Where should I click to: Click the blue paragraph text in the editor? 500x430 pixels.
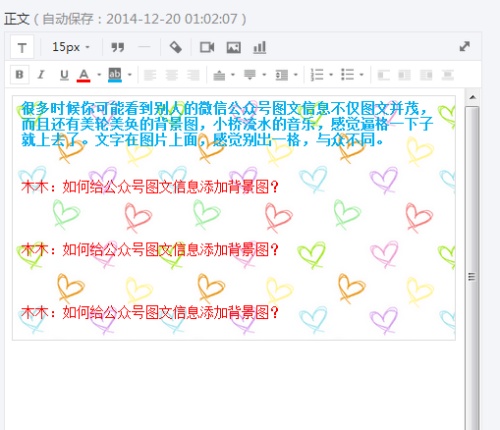pyautogui.click(x=227, y=124)
